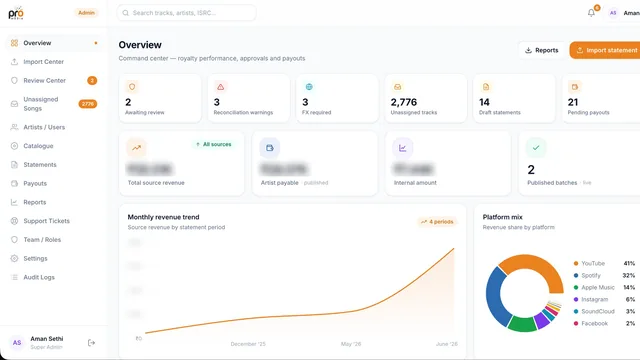Click the Draft statements document icon
Screen dimensions: 640x360
pyautogui.click(x=486, y=87)
